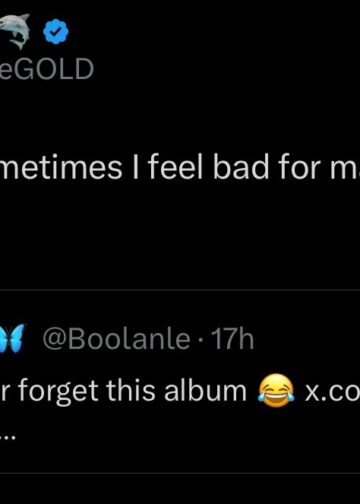Click the 17h timestamp
The width and height of the screenshot is (360, 504).
(234, 339)
